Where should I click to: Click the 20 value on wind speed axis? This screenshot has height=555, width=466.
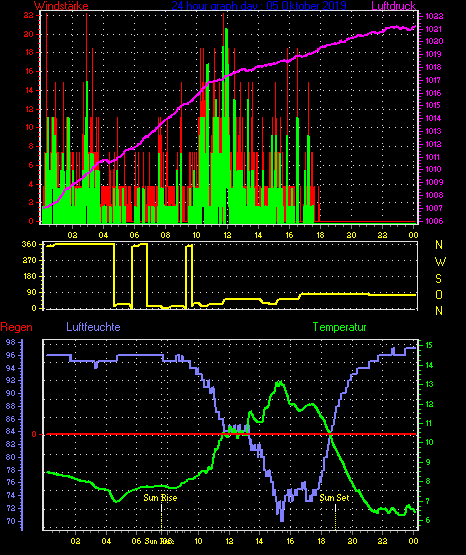[x=29, y=34]
